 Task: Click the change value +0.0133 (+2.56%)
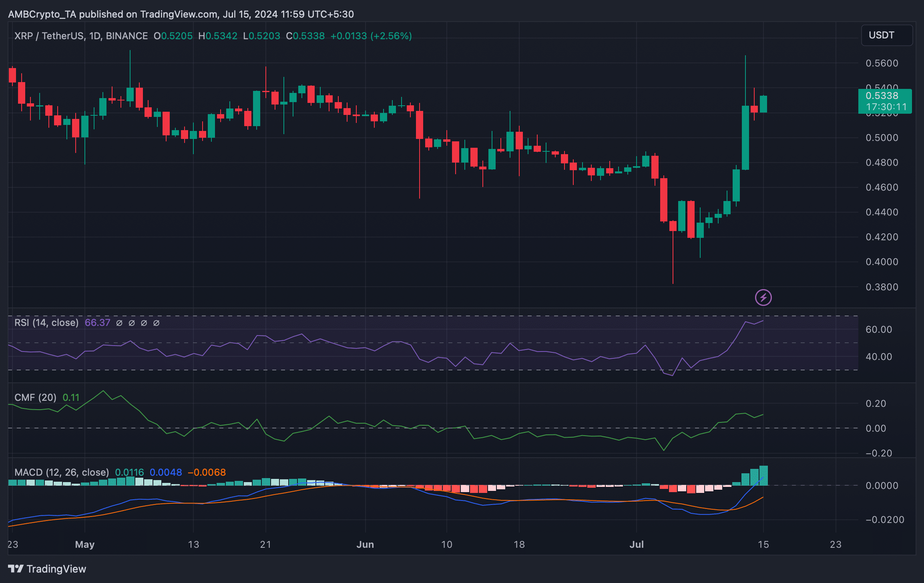(x=371, y=36)
